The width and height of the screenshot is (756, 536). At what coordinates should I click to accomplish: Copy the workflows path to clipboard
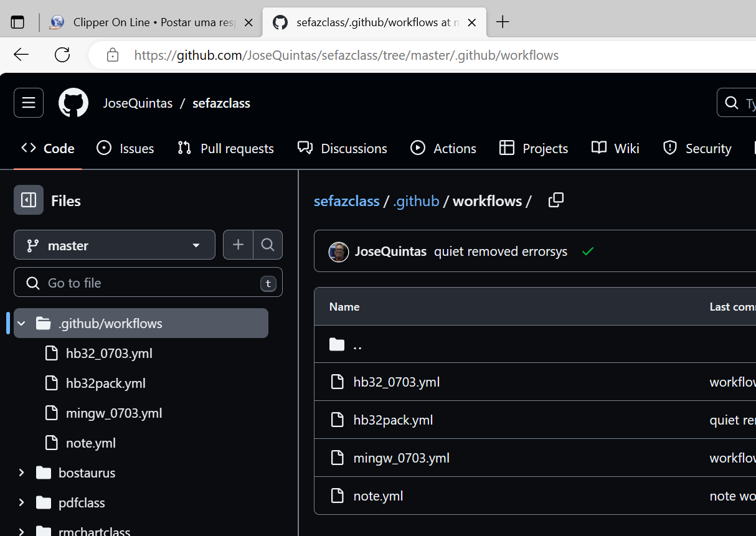coord(555,200)
